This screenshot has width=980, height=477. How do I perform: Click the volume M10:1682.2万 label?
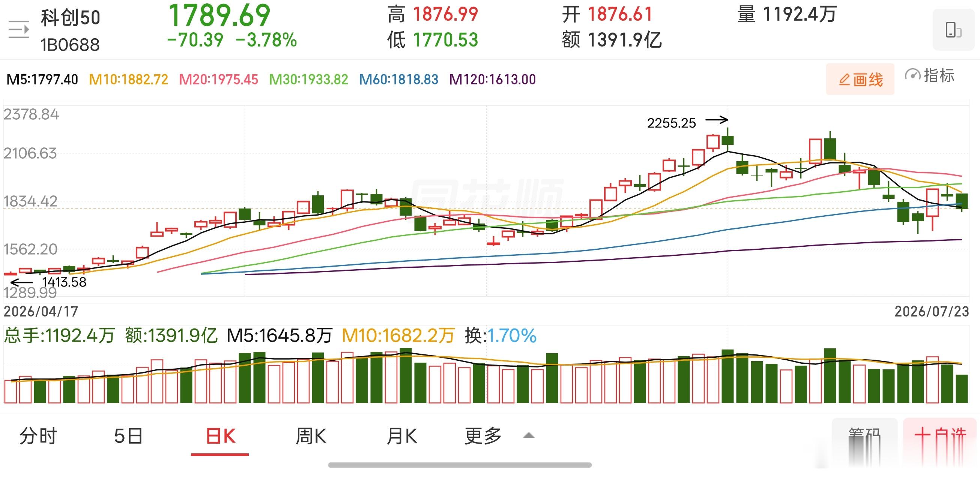tap(398, 336)
